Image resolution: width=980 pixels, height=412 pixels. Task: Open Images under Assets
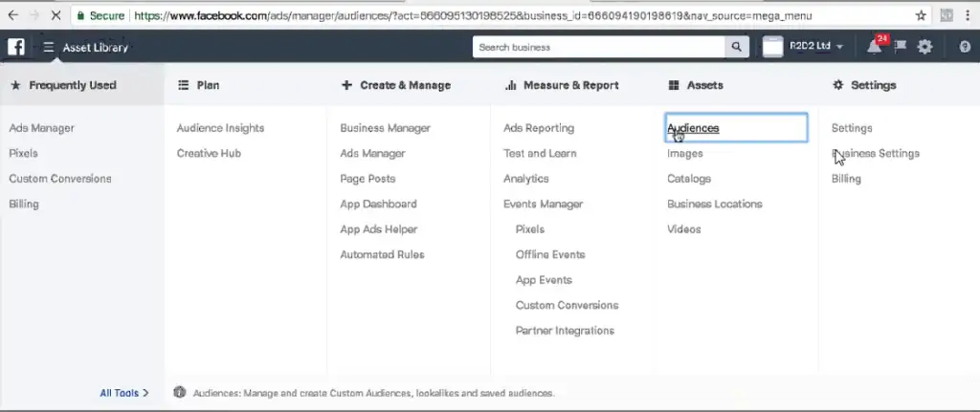[685, 153]
